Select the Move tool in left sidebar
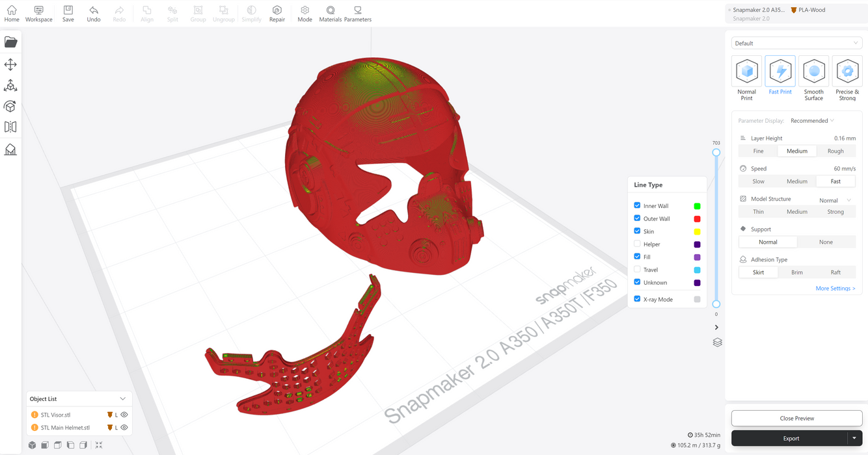The image size is (868, 455). click(x=10, y=64)
